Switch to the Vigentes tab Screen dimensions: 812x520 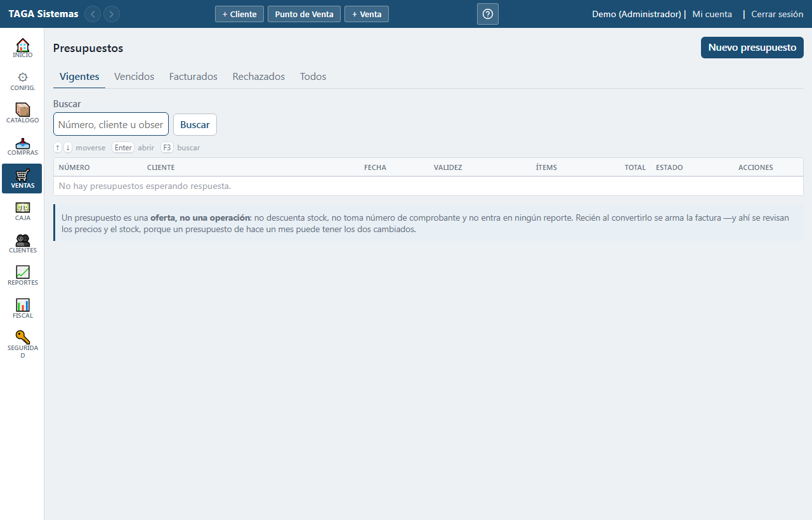pos(79,77)
